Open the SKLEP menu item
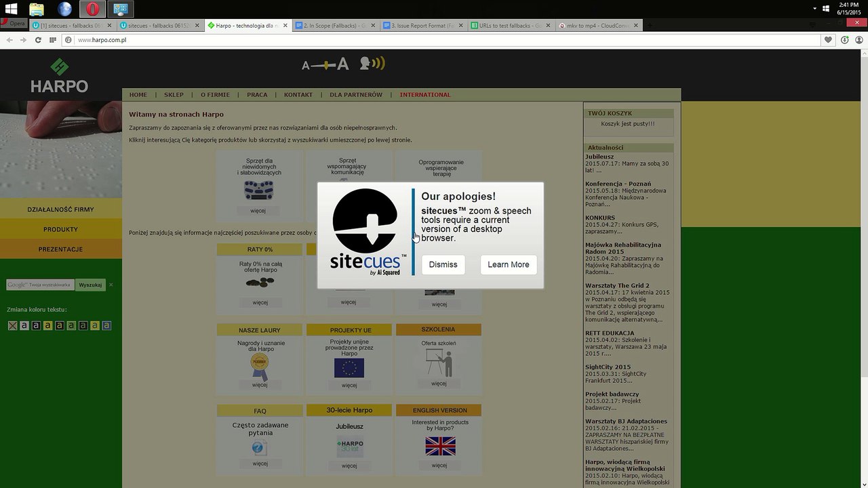Viewport: 868px width, 488px height. 174,95
